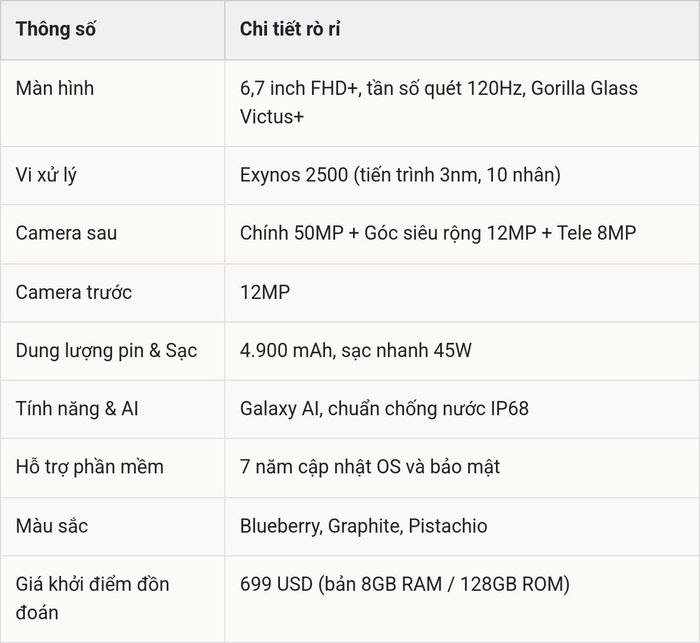Select the 'Camera trước' row label
The height and width of the screenshot is (643, 700).
coord(74,292)
